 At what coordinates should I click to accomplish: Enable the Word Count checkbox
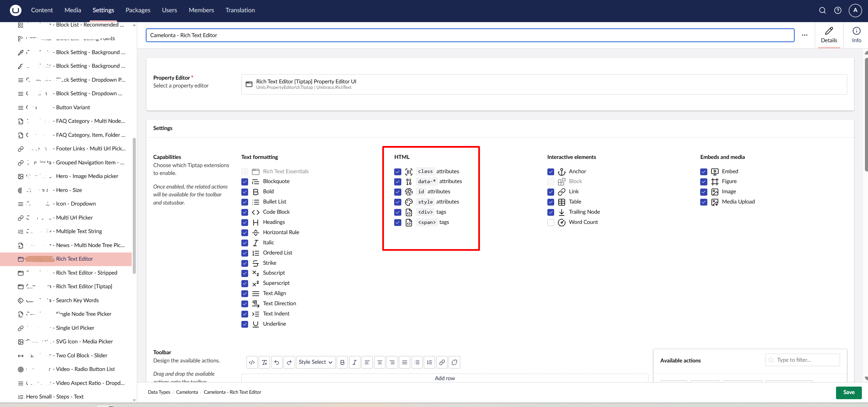point(551,223)
